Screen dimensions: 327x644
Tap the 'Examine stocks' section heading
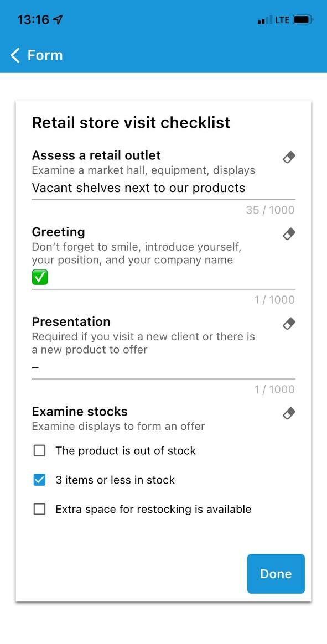80,411
